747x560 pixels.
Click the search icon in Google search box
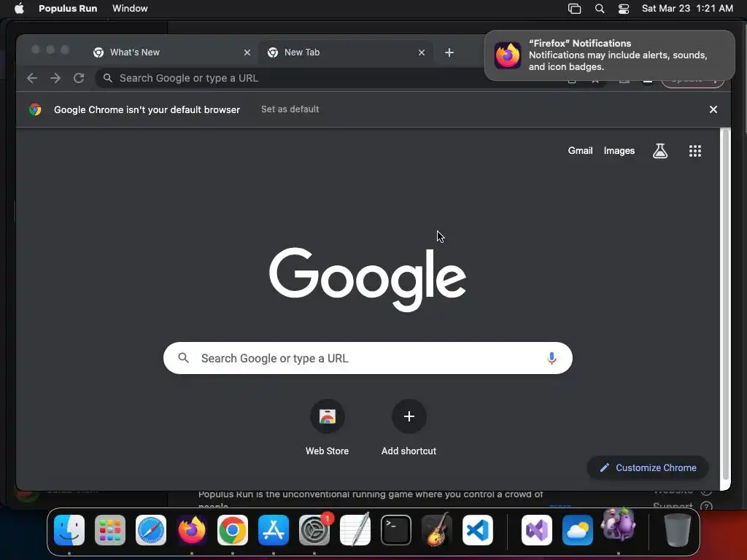[183, 357]
